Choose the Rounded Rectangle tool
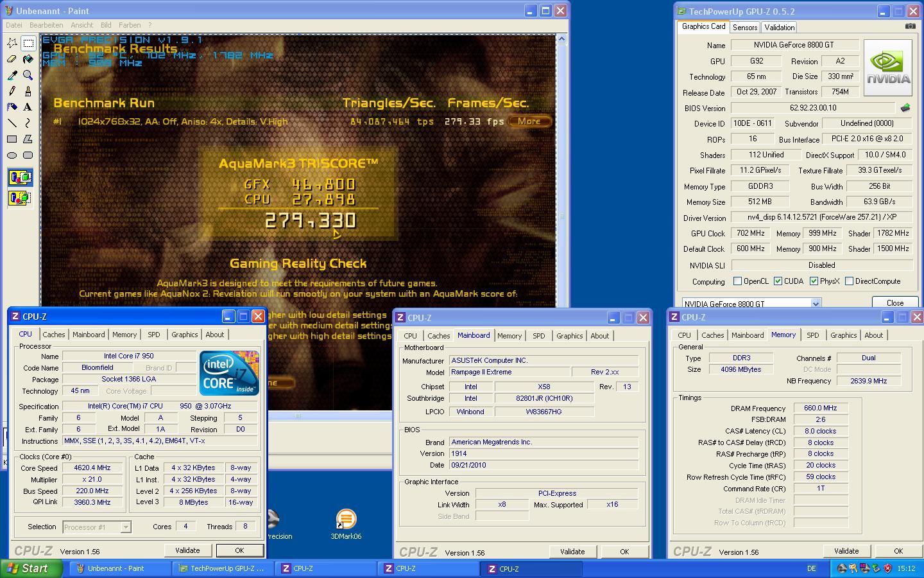The height and width of the screenshot is (578, 924). pos(28,155)
